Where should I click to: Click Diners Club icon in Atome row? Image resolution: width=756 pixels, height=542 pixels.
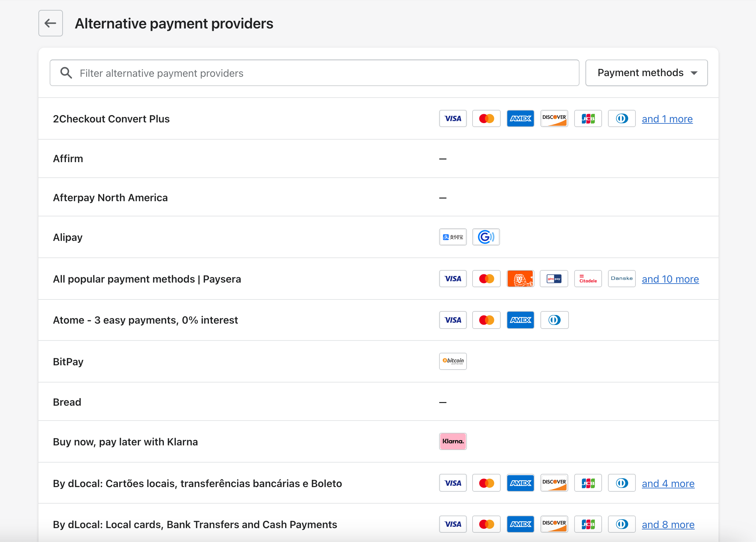pos(554,320)
